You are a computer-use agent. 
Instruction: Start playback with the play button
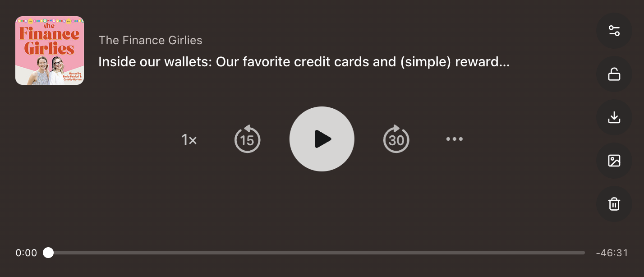coord(322,139)
